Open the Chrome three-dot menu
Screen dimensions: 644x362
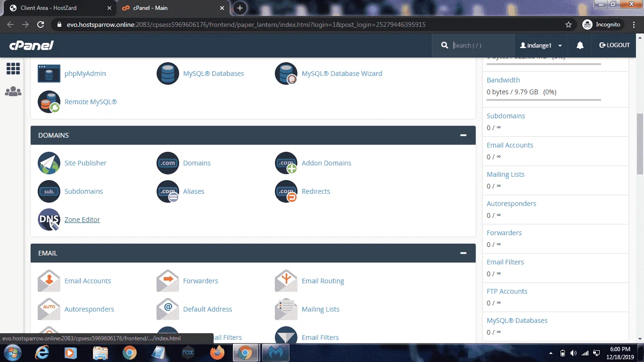tap(633, 25)
